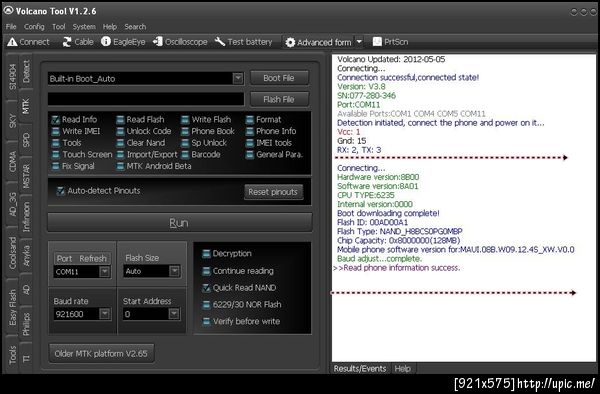The width and height of the screenshot is (600, 394).
Task: Open the Tool menu
Action: [x=59, y=27]
